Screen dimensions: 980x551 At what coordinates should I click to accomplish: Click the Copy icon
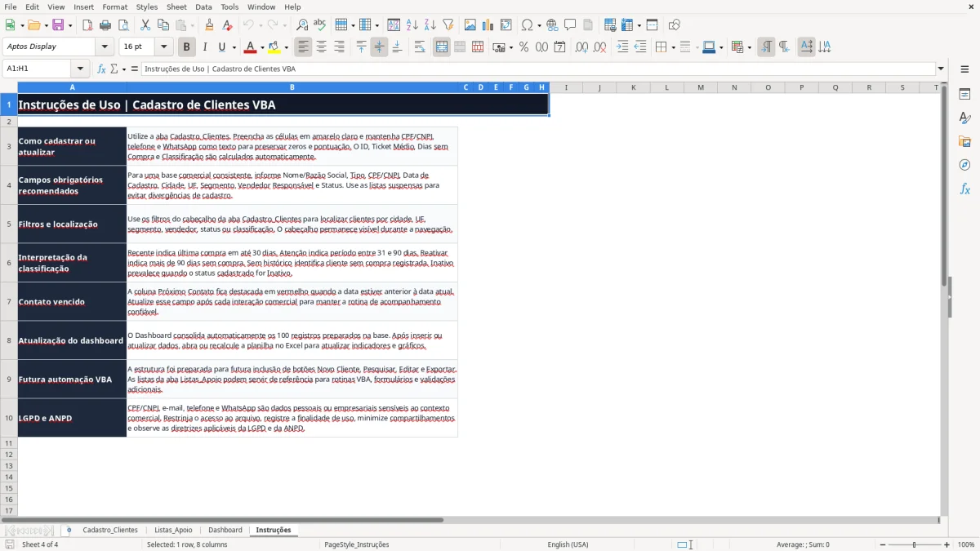point(163,25)
